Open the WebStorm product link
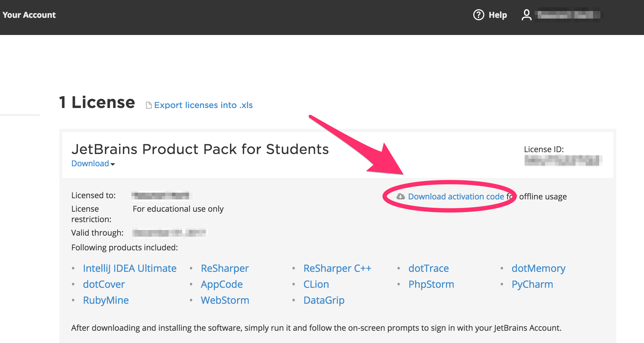Screen dimensions: 644x343 tap(225, 300)
